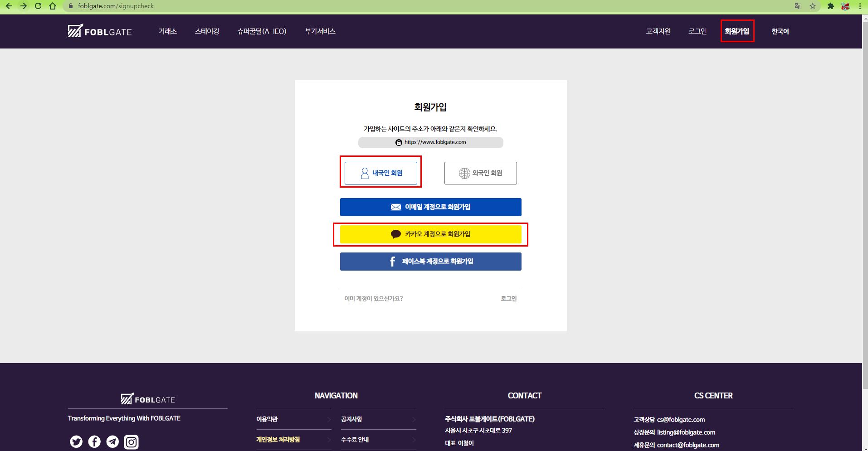Open the 스테이킹 menu
The image size is (868, 451).
click(207, 31)
